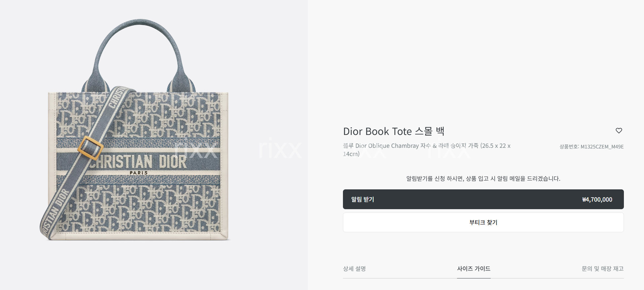Click the restock notification message text
This screenshot has height=290, width=644.
coord(483,178)
